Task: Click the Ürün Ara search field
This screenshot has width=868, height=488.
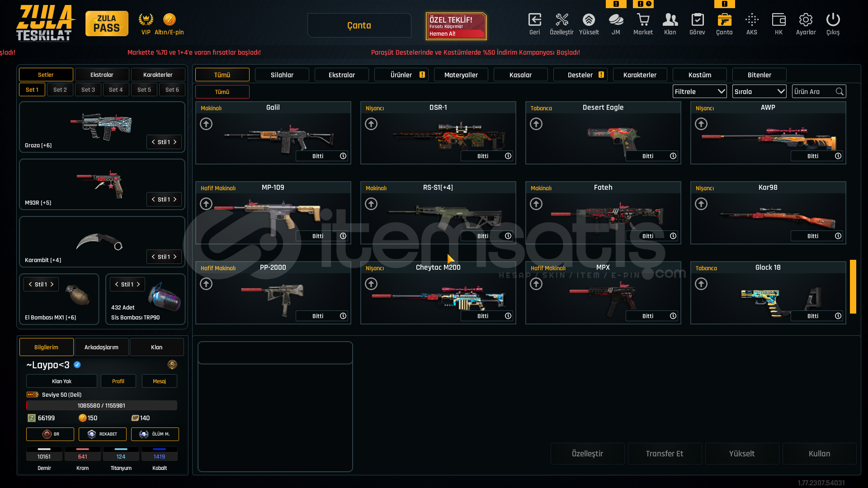Action: tap(819, 92)
